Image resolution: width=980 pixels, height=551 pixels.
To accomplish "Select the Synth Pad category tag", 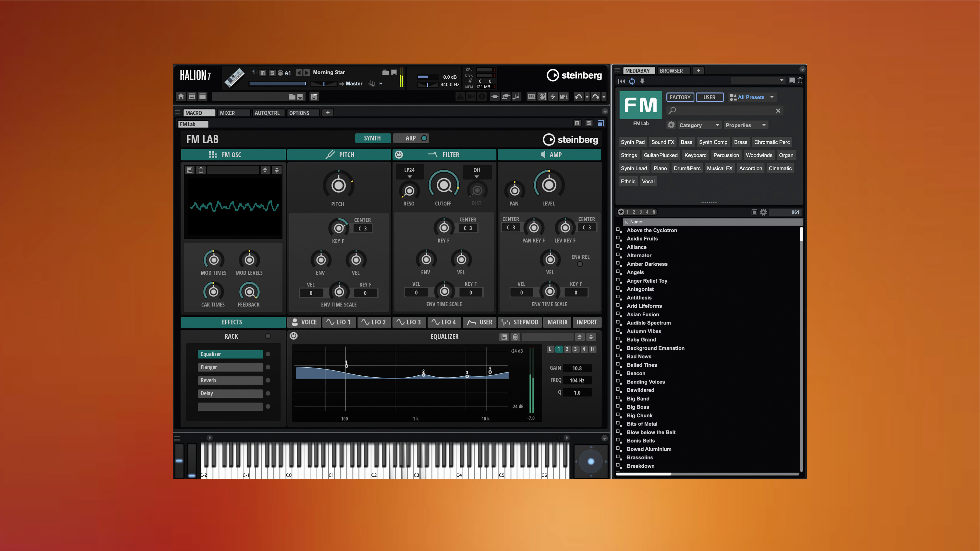I will pyautogui.click(x=633, y=142).
